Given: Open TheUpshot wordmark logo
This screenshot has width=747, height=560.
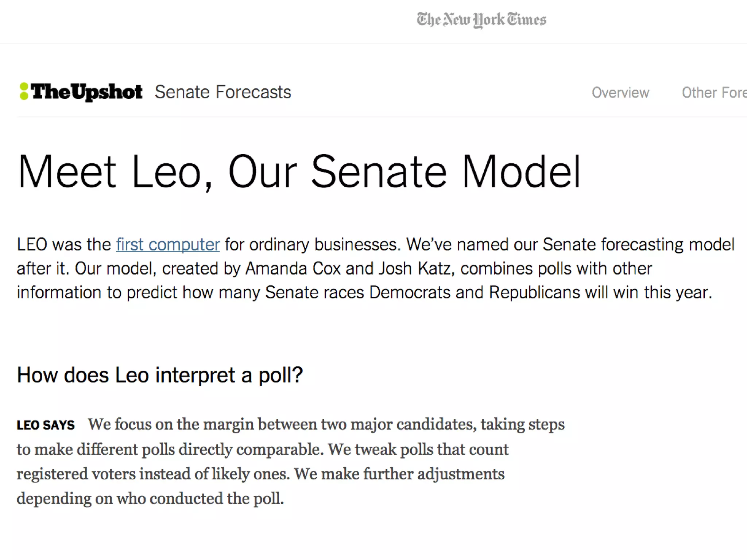Looking at the screenshot, I should point(86,92).
